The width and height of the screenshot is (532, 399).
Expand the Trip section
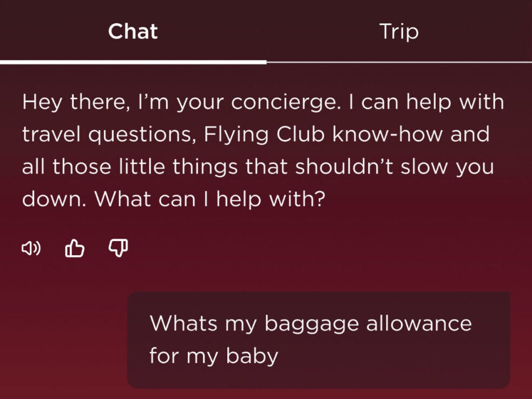pyautogui.click(x=399, y=32)
